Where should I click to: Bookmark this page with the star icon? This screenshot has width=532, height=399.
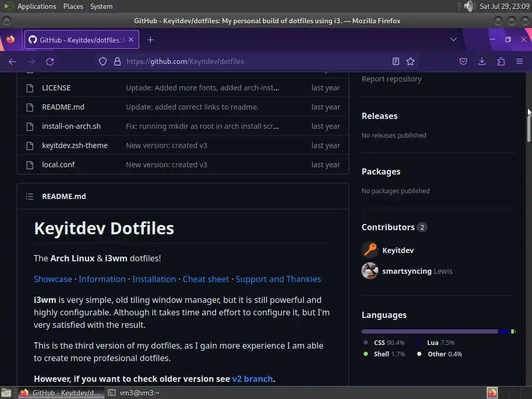[410, 61]
